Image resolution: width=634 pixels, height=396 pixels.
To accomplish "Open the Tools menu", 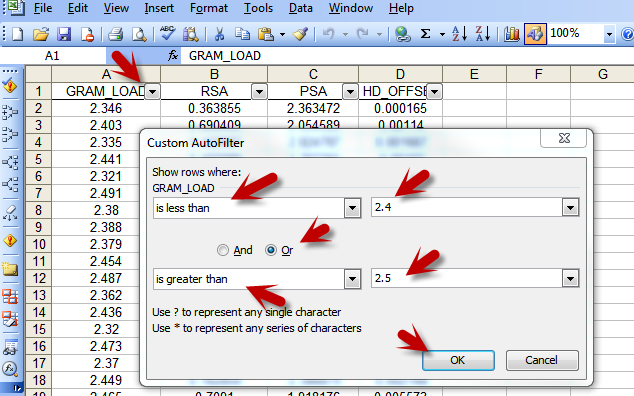I will point(258,8).
